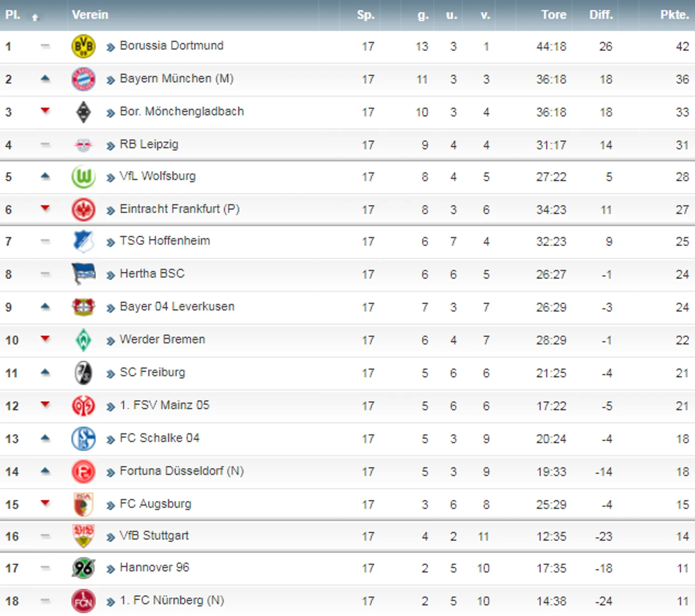
Task: Click the Diff. column header
Action: pyautogui.click(x=601, y=15)
